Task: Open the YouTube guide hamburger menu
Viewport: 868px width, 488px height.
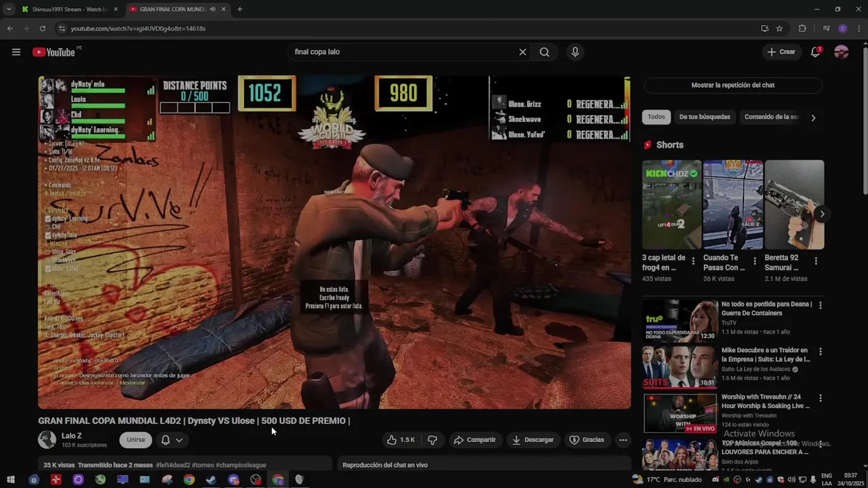Action: (x=16, y=52)
